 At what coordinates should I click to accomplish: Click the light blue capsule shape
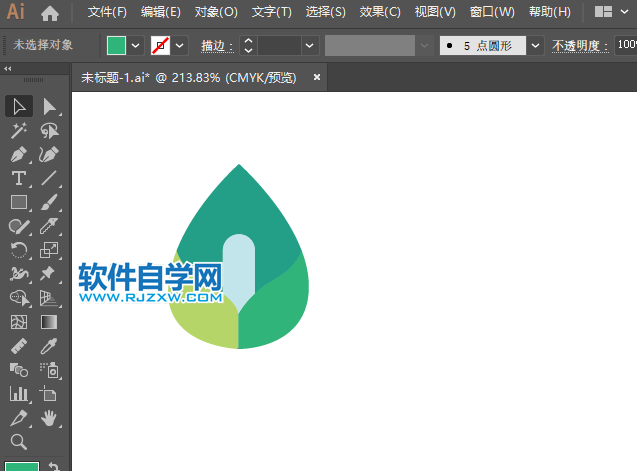tap(239, 270)
